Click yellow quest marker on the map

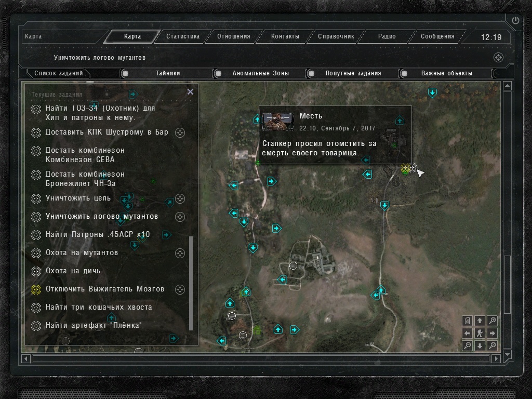pyautogui.click(x=405, y=168)
